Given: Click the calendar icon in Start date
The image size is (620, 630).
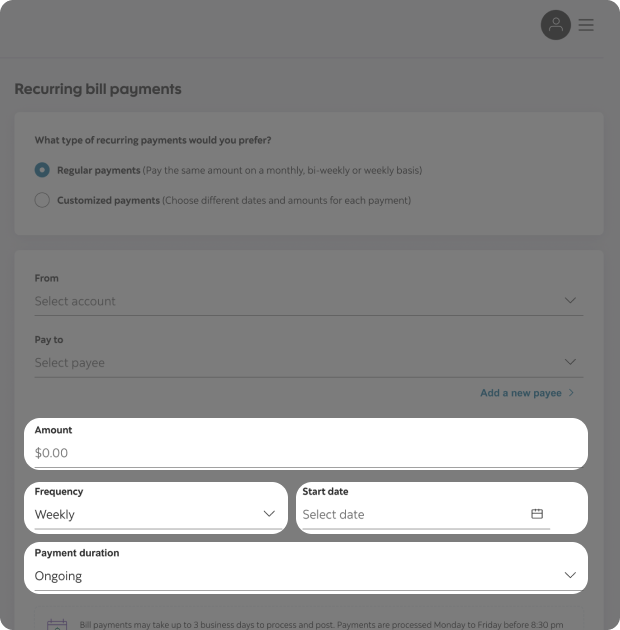Looking at the screenshot, I should [x=537, y=514].
